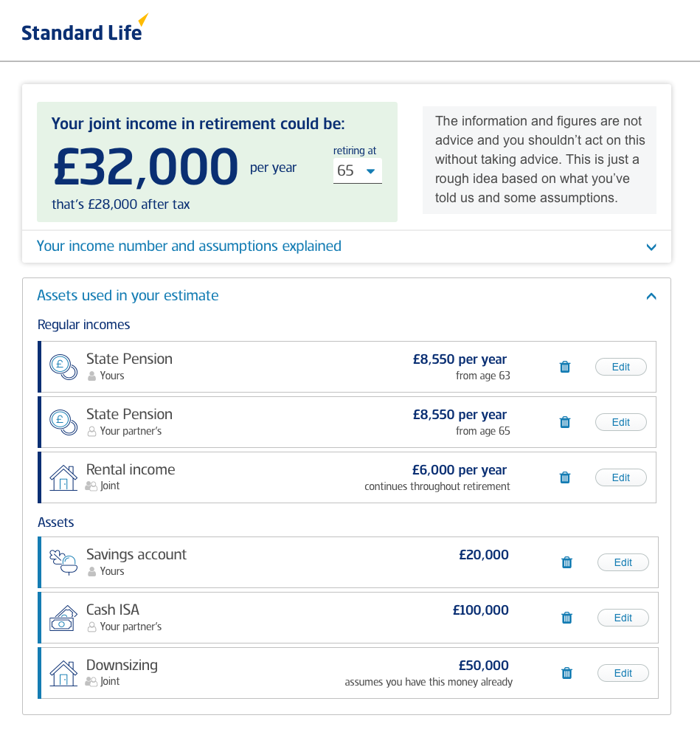Image resolution: width=700 pixels, height=735 pixels.
Task: Delete partner's State Pension with trash icon
Action: tap(565, 422)
